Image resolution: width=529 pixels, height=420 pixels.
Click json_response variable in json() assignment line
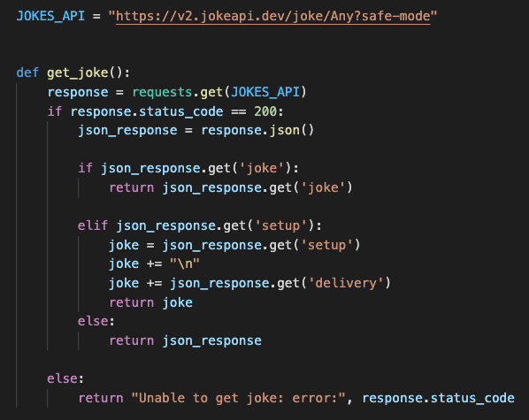[127, 131]
